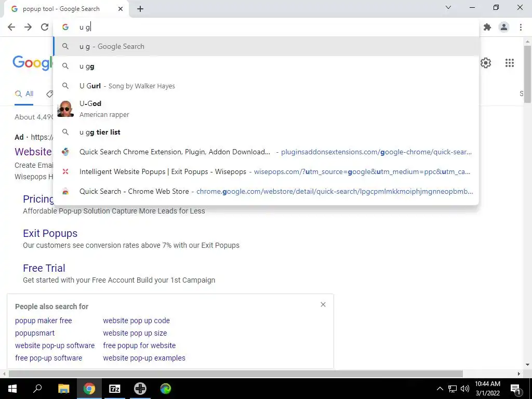Search for 'website pop-up examples'
Image resolution: width=532 pixels, height=399 pixels.
click(x=144, y=358)
